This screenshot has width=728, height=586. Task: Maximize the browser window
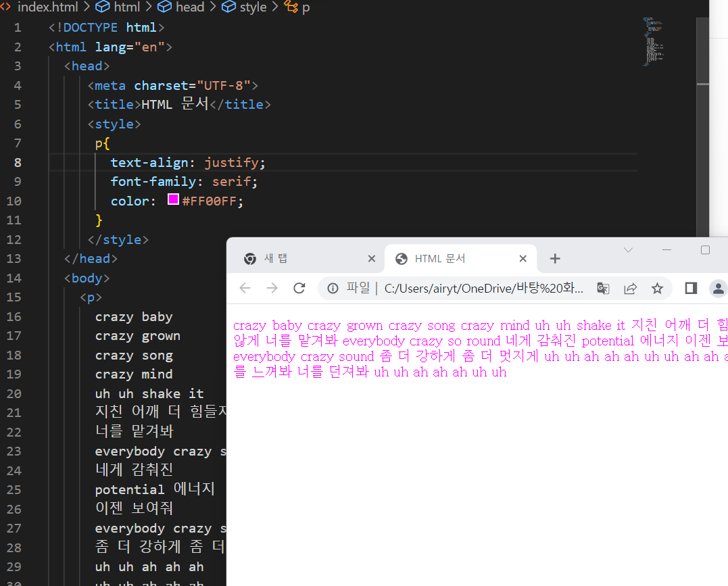point(705,250)
